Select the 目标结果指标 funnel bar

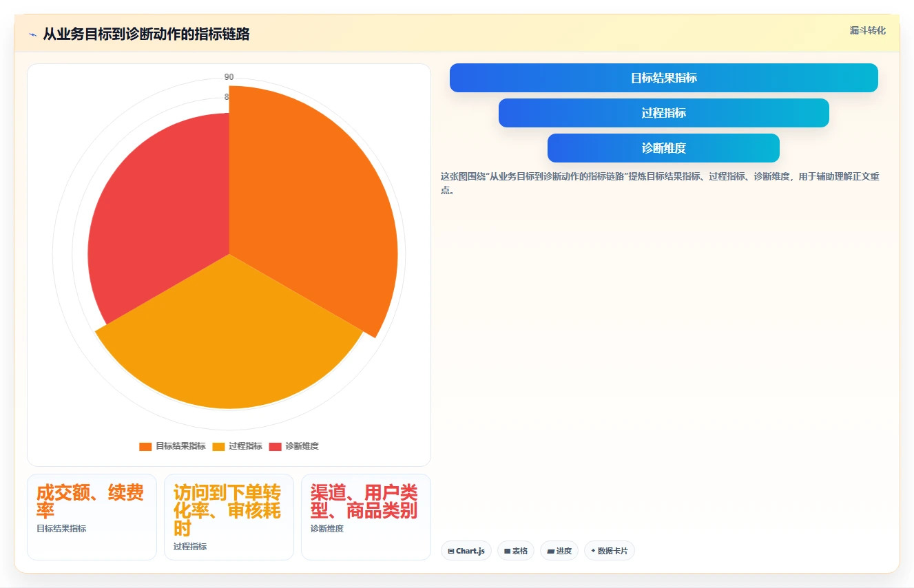[x=664, y=78]
